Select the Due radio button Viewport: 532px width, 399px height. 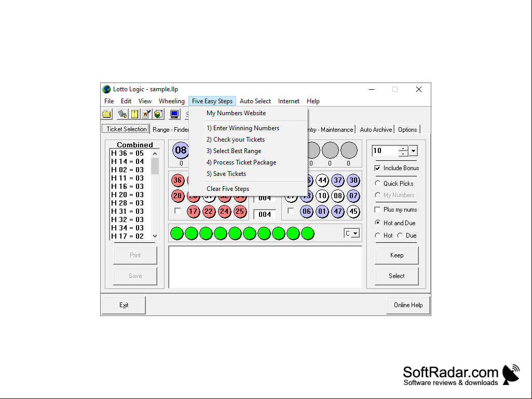point(400,235)
